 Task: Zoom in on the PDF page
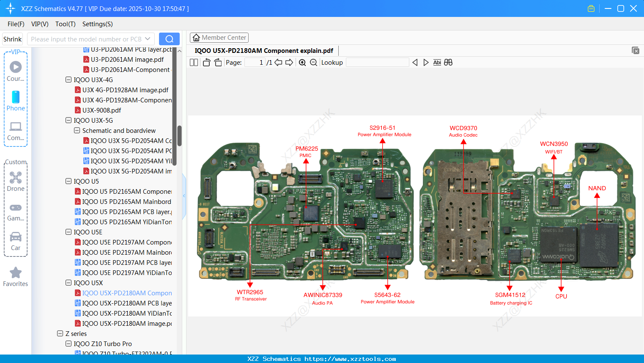coord(302,62)
